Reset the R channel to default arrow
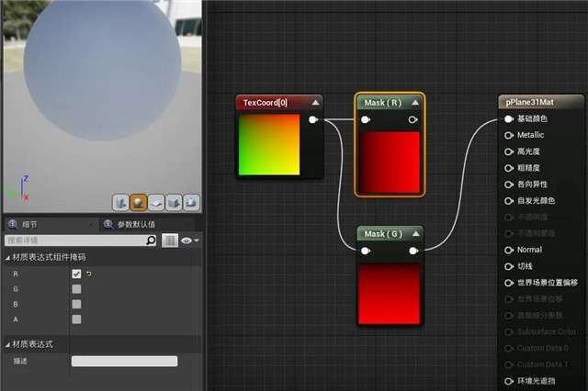This screenshot has width=588, height=391. [x=90, y=274]
